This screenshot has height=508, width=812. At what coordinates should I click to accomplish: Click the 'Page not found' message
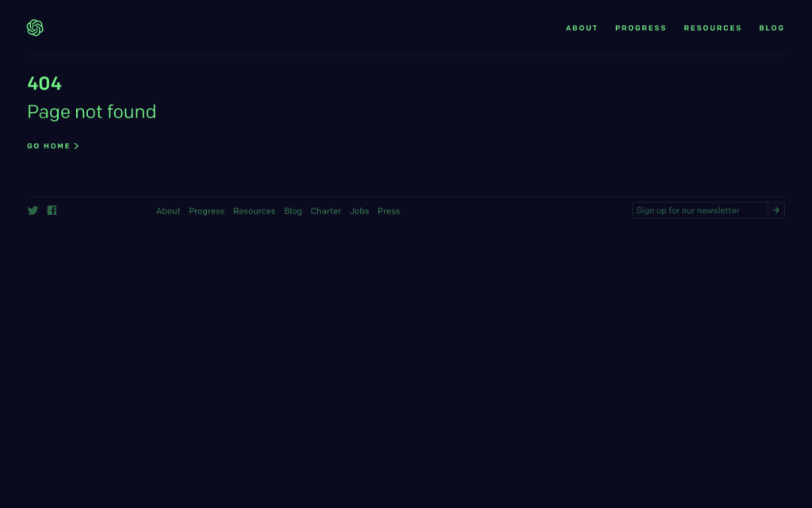91,112
